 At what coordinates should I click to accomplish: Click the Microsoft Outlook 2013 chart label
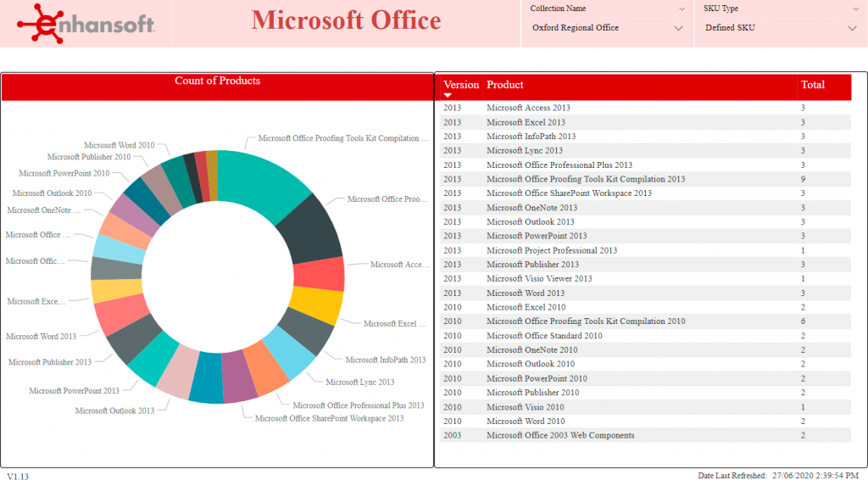114,411
